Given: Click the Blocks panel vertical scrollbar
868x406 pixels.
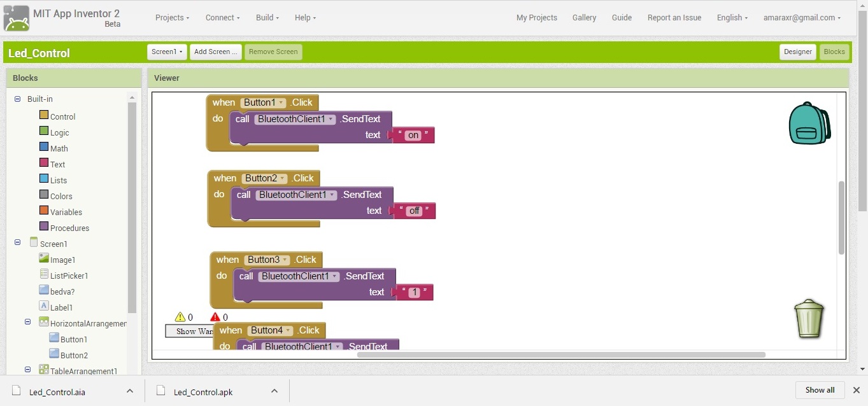Looking at the screenshot, I should (x=132, y=207).
